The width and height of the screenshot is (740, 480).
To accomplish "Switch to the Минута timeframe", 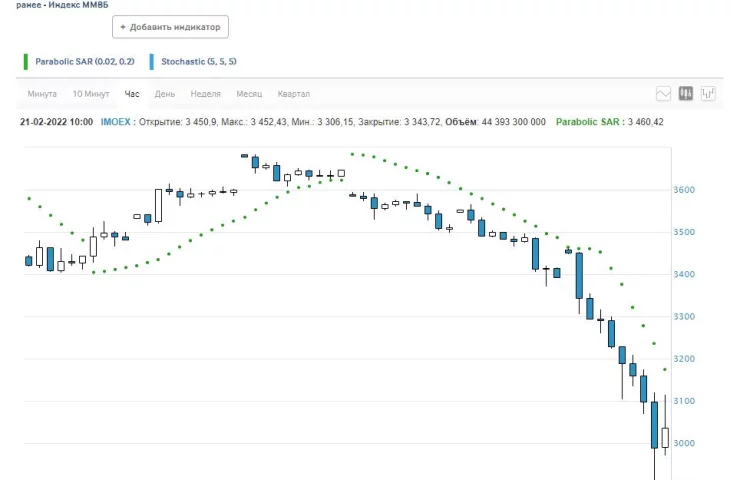I will (42, 94).
